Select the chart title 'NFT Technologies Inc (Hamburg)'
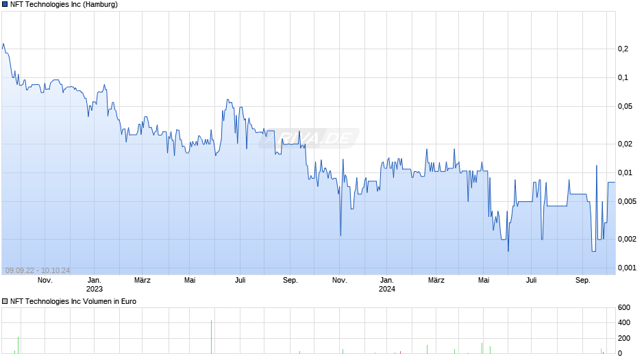The height and width of the screenshot is (360, 644). 64,5
